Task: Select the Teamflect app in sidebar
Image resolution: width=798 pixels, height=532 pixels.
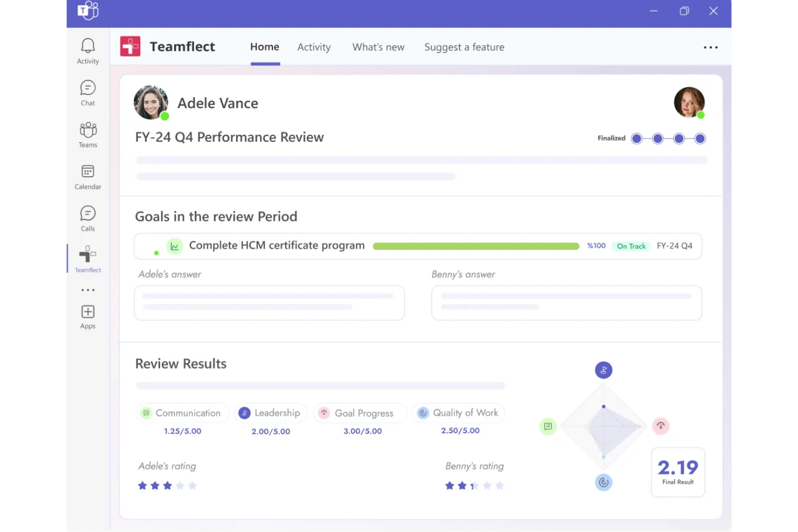Action: coord(88,259)
